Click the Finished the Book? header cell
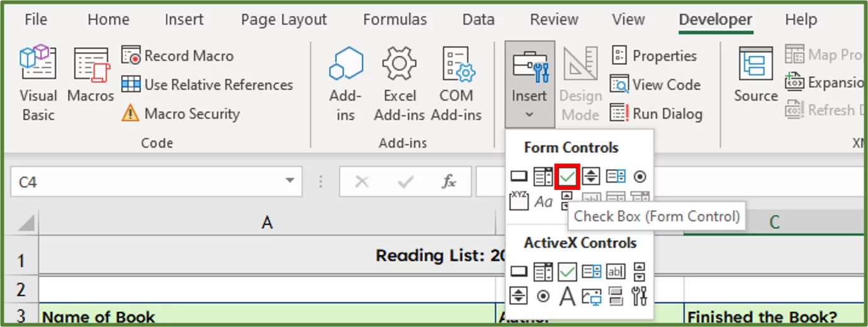 pos(774,314)
